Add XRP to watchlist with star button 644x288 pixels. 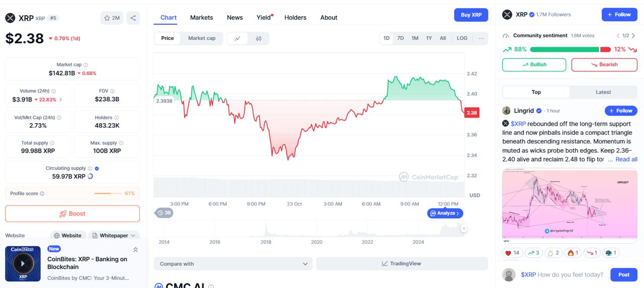click(x=112, y=18)
